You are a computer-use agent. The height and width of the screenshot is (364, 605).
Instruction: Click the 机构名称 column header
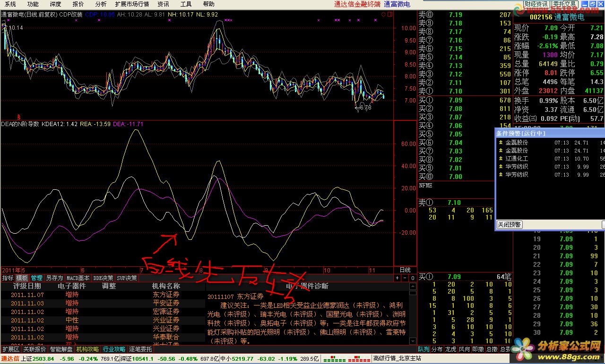[x=166, y=286]
